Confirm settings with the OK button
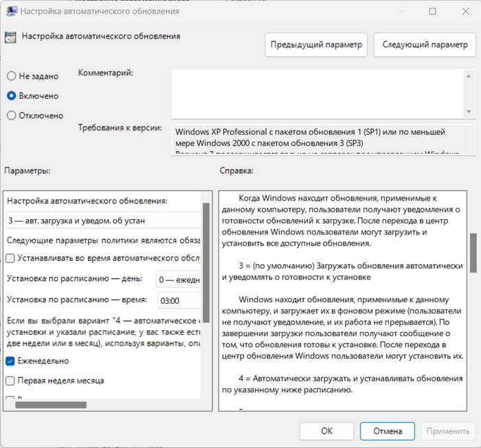The image size is (481, 448). point(326,431)
